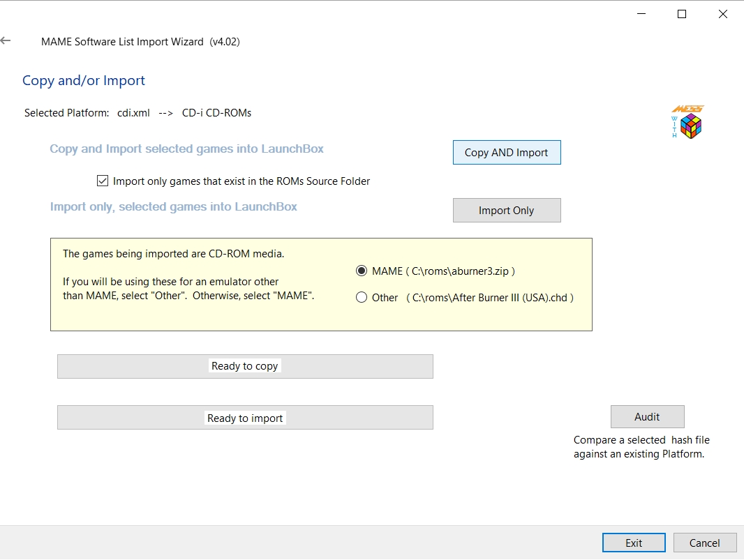
Task: Click the Selected Platform cdi.xml text
Action: click(x=137, y=113)
